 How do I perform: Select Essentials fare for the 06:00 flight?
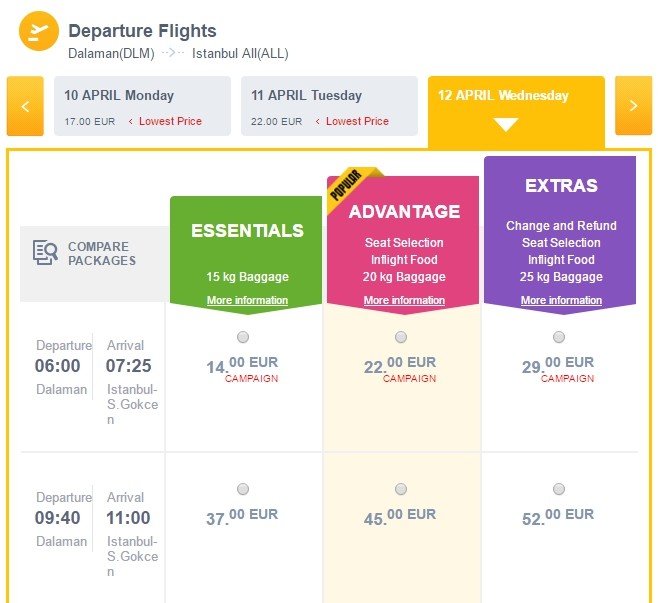tap(243, 337)
